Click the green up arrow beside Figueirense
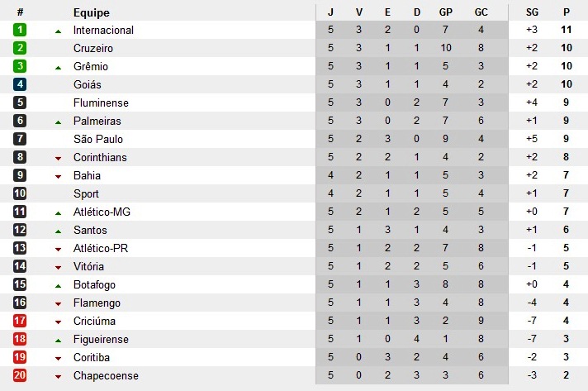Viewport: 588px width, 391px height. (x=59, y=340)
